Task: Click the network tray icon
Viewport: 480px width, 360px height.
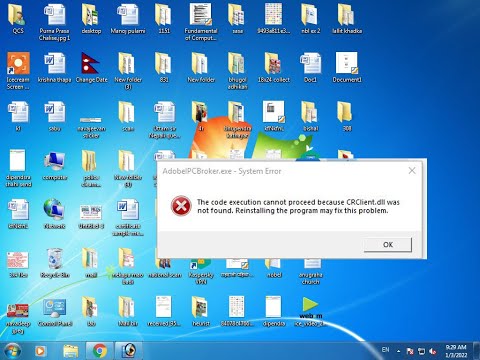Action: [422, 351]
